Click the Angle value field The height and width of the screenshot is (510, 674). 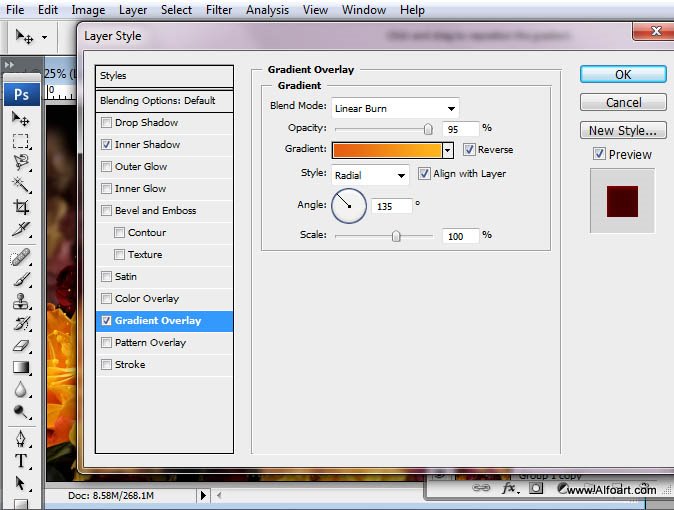coord(391,206)
